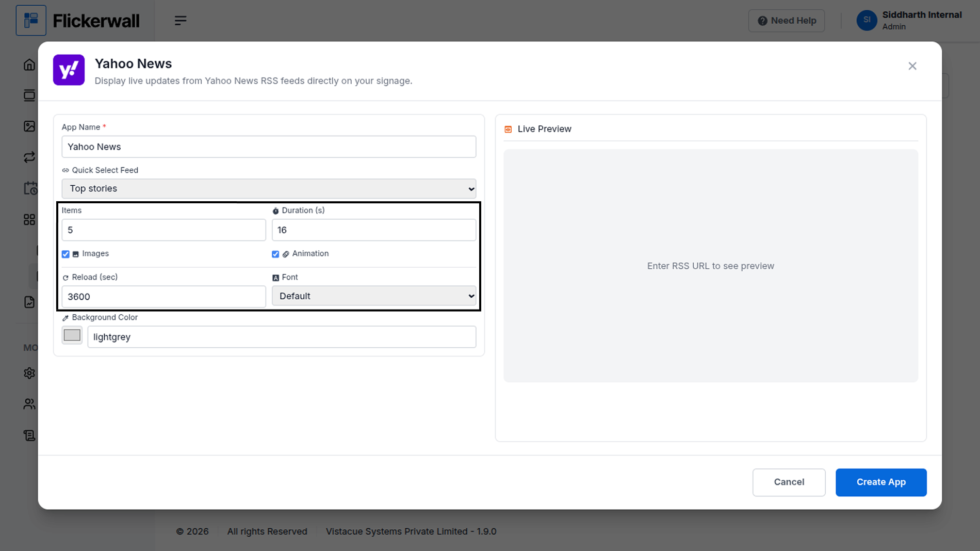The height and width of the screenshot is (551, 980).
Task: Open the calendar schedule icon in sidebar
Action: (x=30, y=188)
